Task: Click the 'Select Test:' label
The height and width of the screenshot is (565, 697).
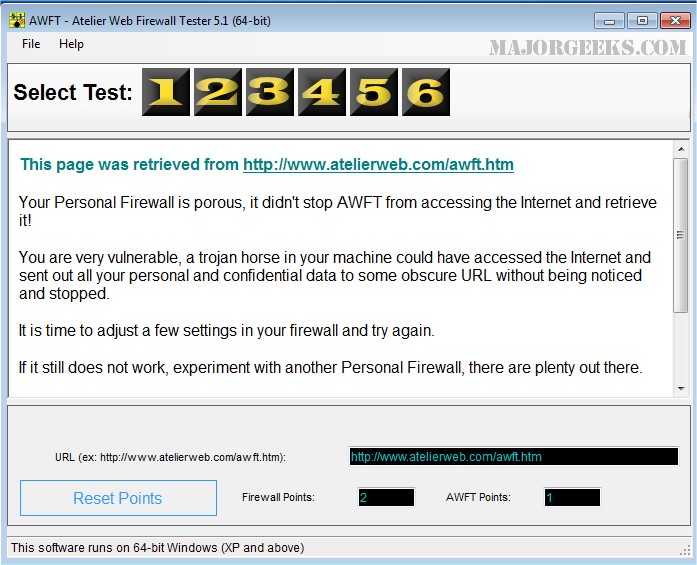Action: (x=73, y=92)
